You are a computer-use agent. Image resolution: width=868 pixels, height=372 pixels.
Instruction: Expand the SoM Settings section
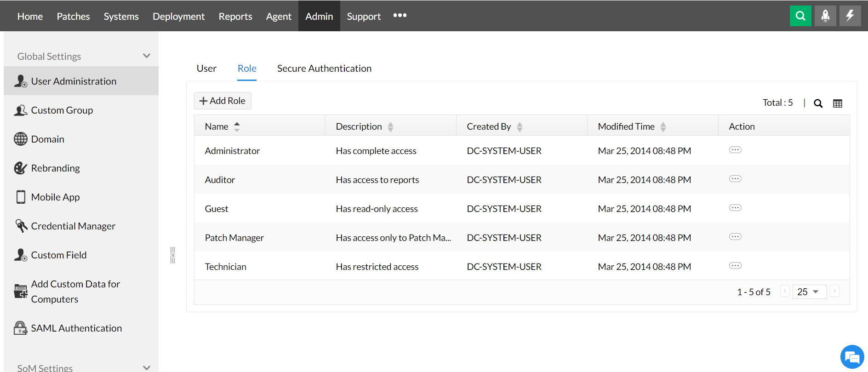click(x=147, y=367)
